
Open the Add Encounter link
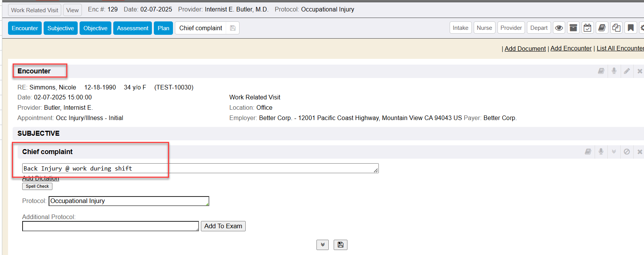tap(571, 49)
